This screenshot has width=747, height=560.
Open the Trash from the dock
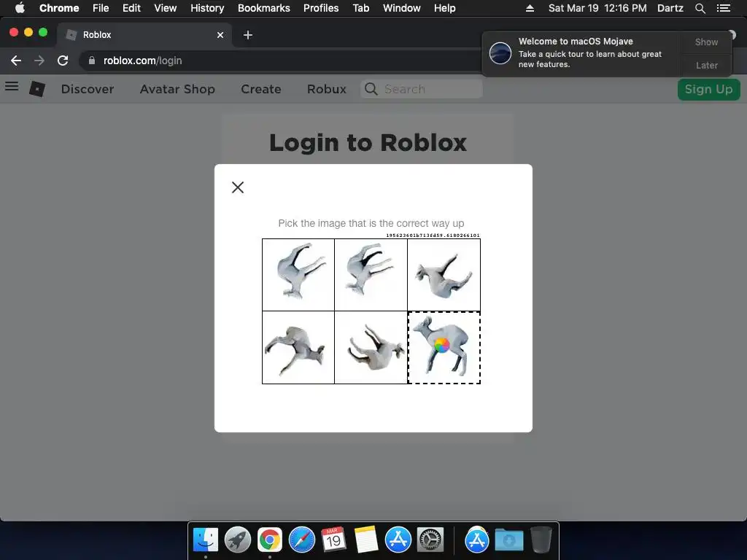[x=541, y=540]
